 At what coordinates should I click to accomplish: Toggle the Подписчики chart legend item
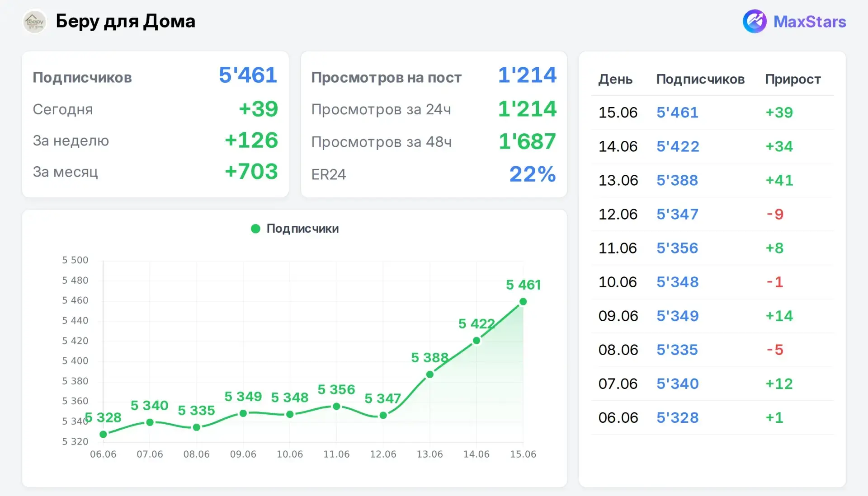point(295,229)
